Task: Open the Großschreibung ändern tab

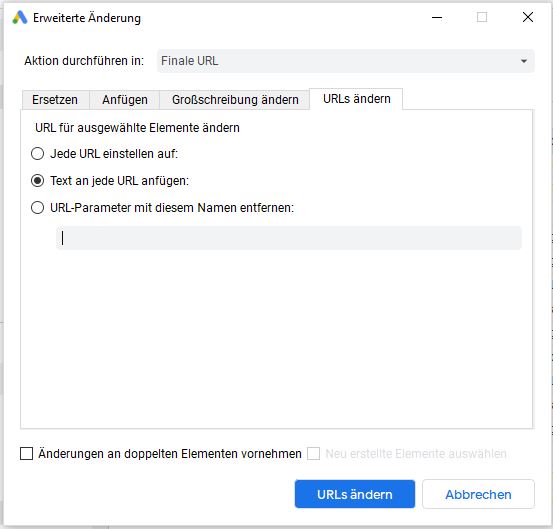Action: 235,100
